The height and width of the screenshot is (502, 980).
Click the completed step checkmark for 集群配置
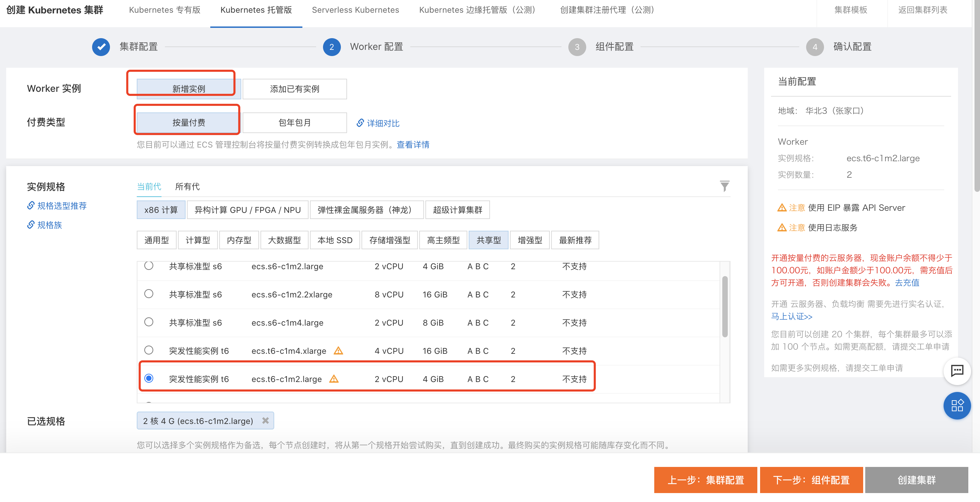pos(101,47)
